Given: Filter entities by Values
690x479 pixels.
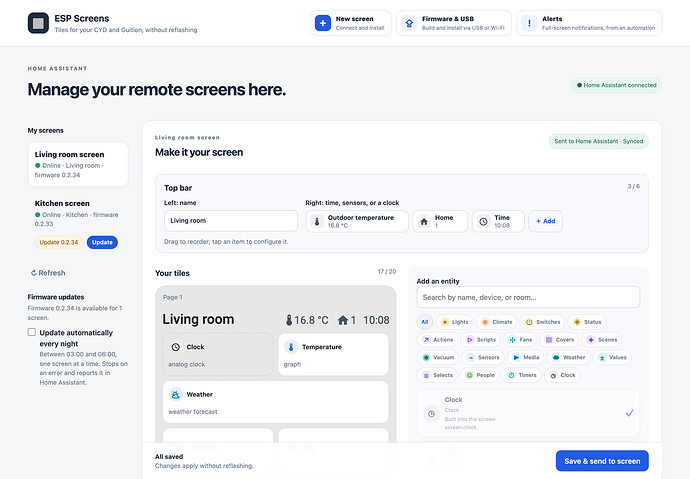Looking at the screenshot, I should (x=612, y=357).
